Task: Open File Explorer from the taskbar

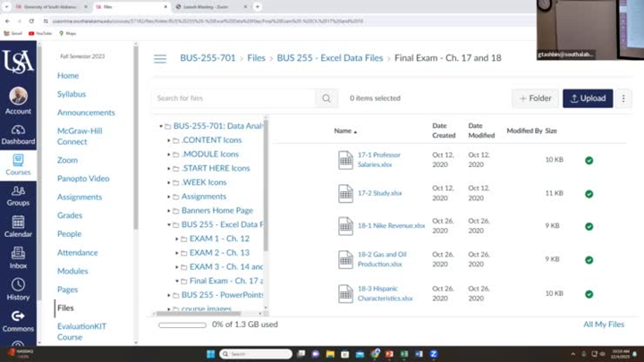Action: point(330,354)
